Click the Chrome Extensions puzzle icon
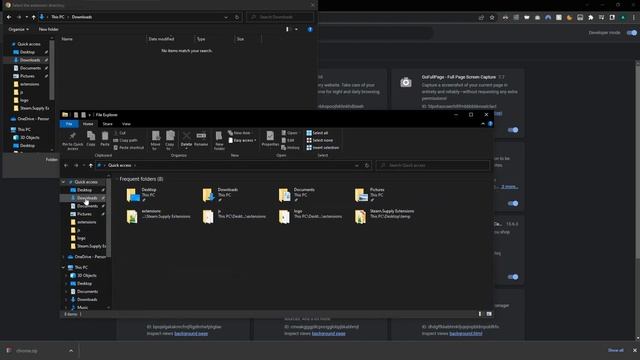 591,18
